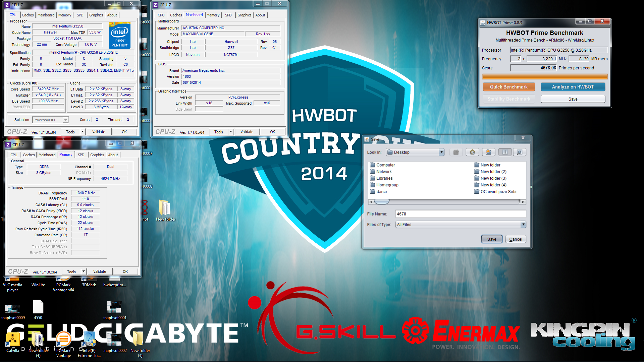Screen dimensions: 644x362
Task: Create a new folder in Save dialog
Action: [489, 153]
